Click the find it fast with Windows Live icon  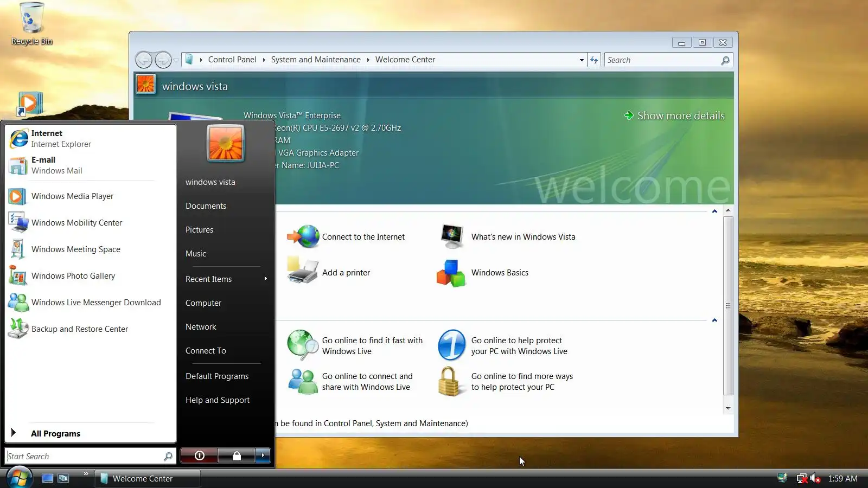click(x=303, y=345)
